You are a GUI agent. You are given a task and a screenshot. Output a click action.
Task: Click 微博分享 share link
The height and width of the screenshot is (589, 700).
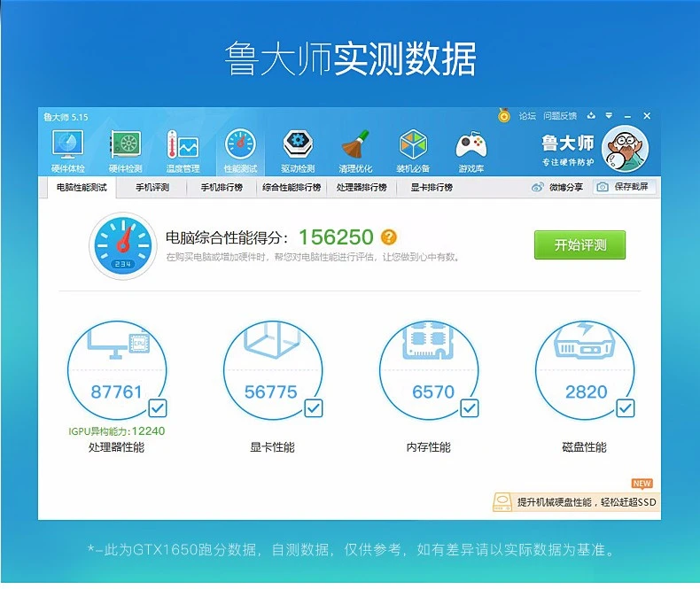pyautogui.click(x=557, y=187)
